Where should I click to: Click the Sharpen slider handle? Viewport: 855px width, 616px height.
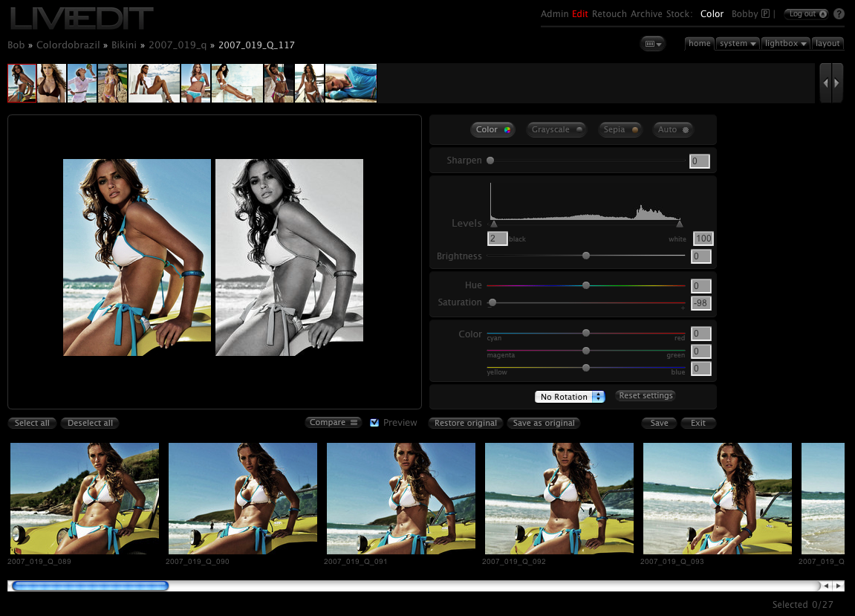[490, 161]
